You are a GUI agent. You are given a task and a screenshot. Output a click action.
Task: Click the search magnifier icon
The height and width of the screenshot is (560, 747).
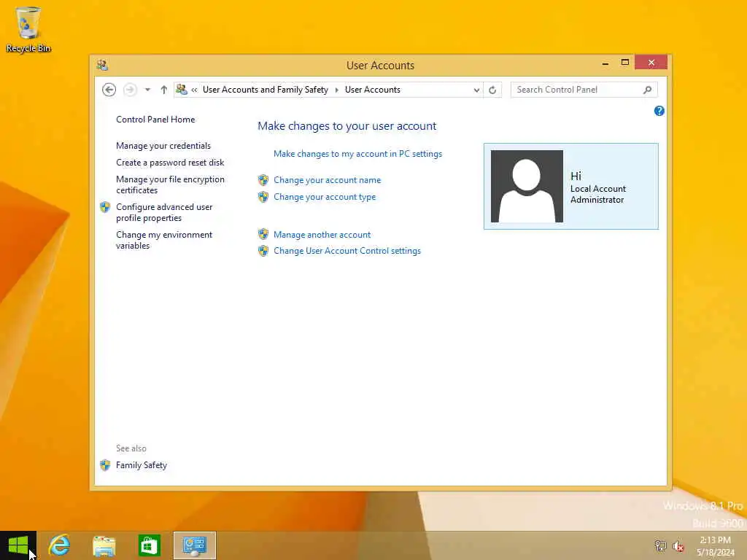[x=648, y=90]
